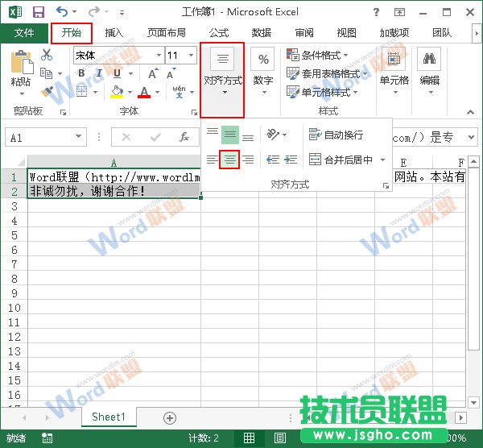The width and height of the screenshot is (483, 448).
Task: Decrease indent icon
Action: tap(273, 160)
